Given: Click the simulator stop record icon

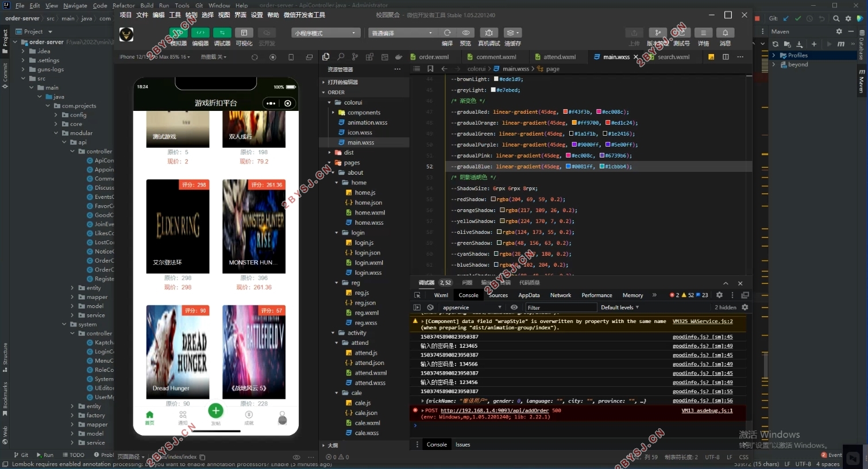Looking at the screenshot, I should coord(273,57).
